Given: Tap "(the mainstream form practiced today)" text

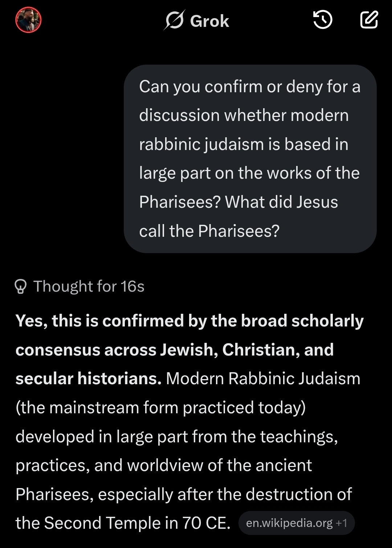Looking at the screenshot, I should pyautogui.click(x=160, y=407).
